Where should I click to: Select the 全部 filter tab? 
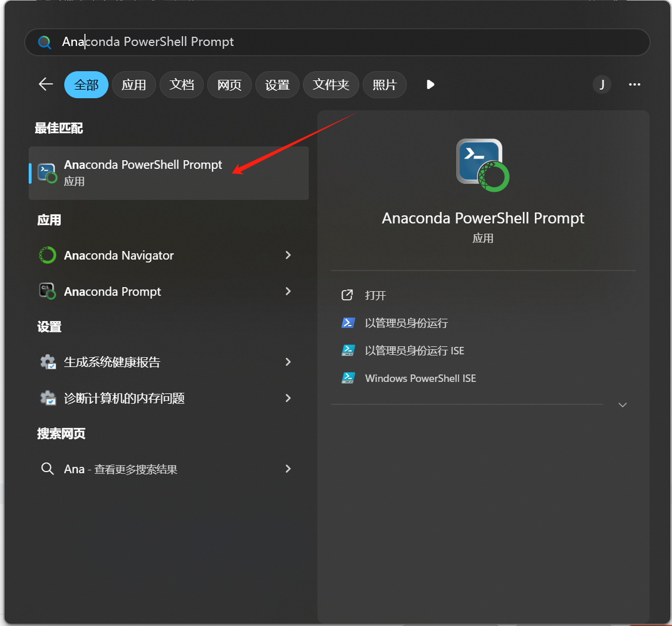tap(86, 84)
